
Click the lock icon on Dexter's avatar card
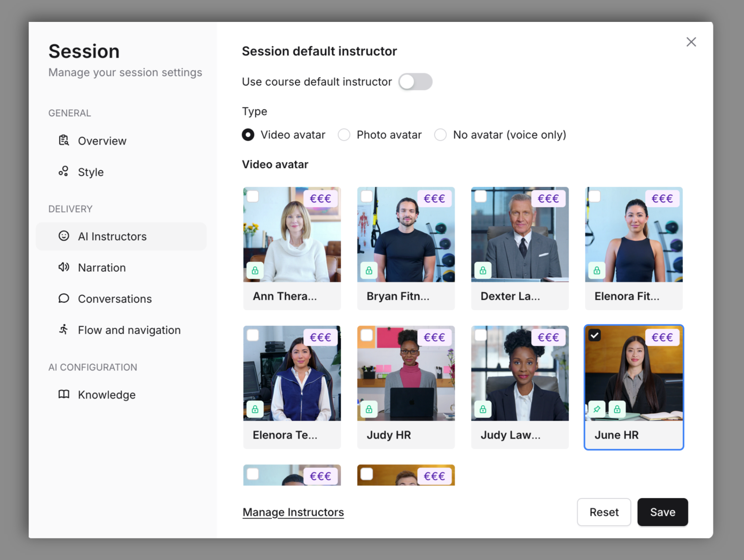pos(482,270)
